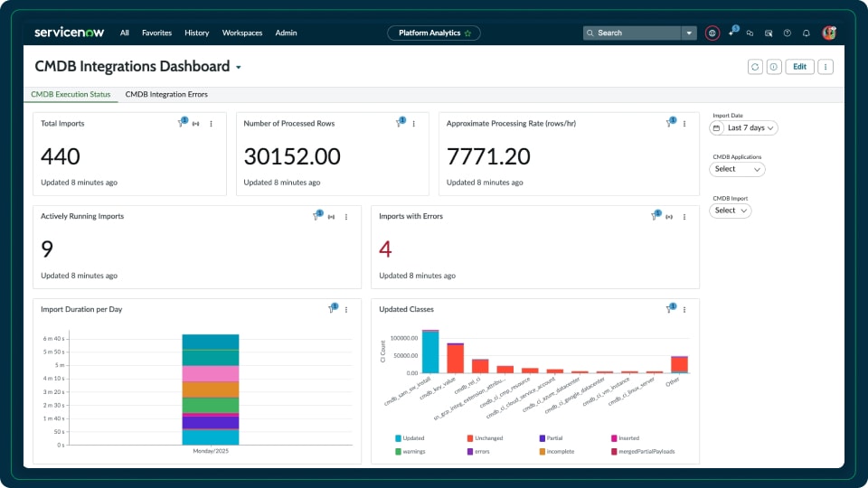
Task: Expand the Import Date Last 7 days dropdown
Action: pyautogui.click(x=745, y=128)
